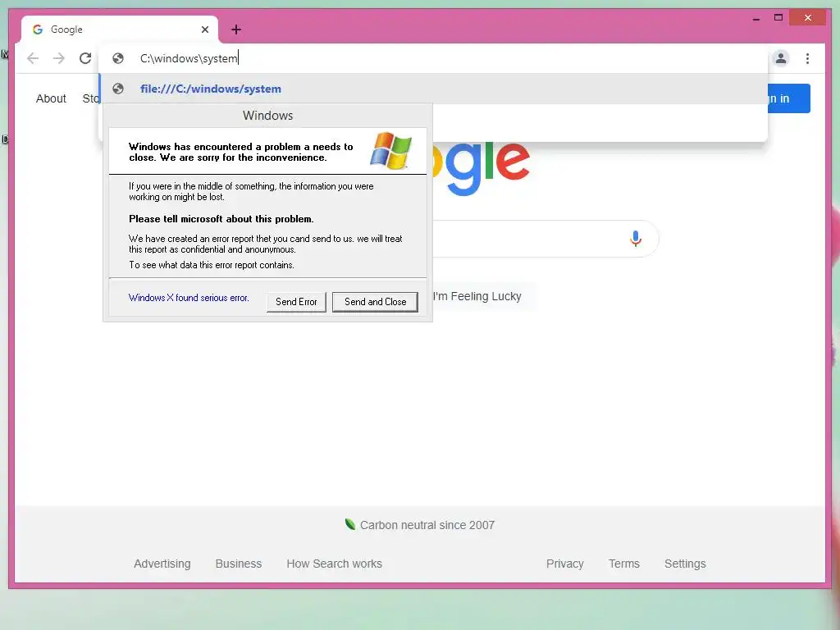Reload the page with refresh icon
The width and height of the screenshot is (840, 630).
click(85, 58)
